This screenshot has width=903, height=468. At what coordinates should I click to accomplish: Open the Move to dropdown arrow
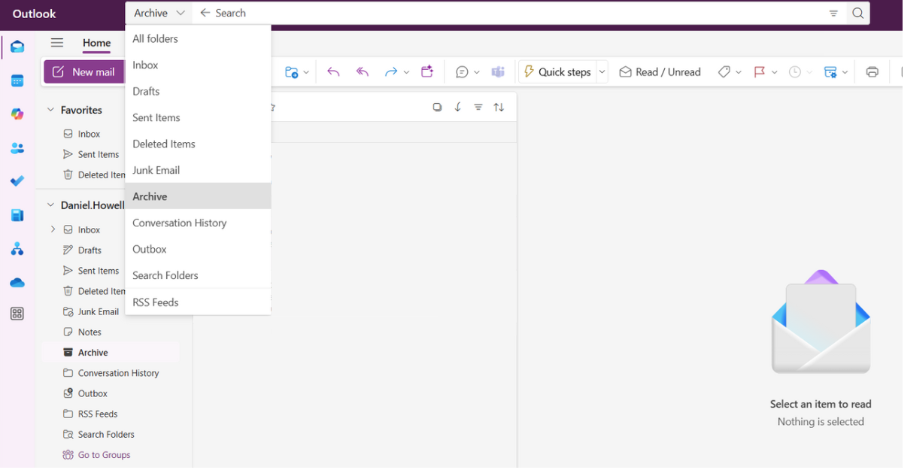click(x=306, y=73)
